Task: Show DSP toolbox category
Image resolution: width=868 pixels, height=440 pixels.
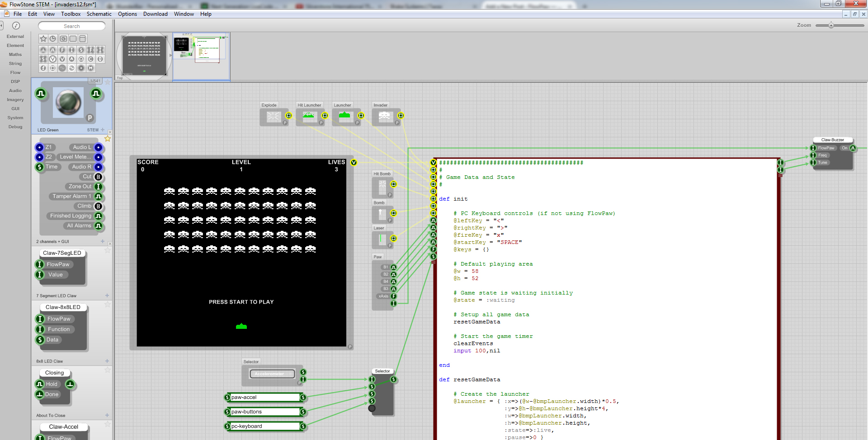Action: (15, 82)
